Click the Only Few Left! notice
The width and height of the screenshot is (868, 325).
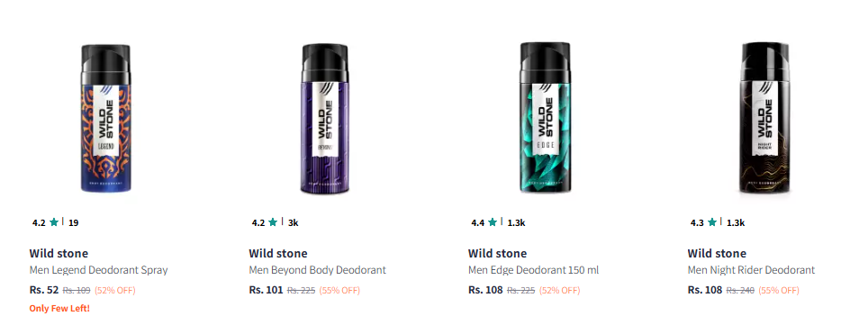click(59, 308)
